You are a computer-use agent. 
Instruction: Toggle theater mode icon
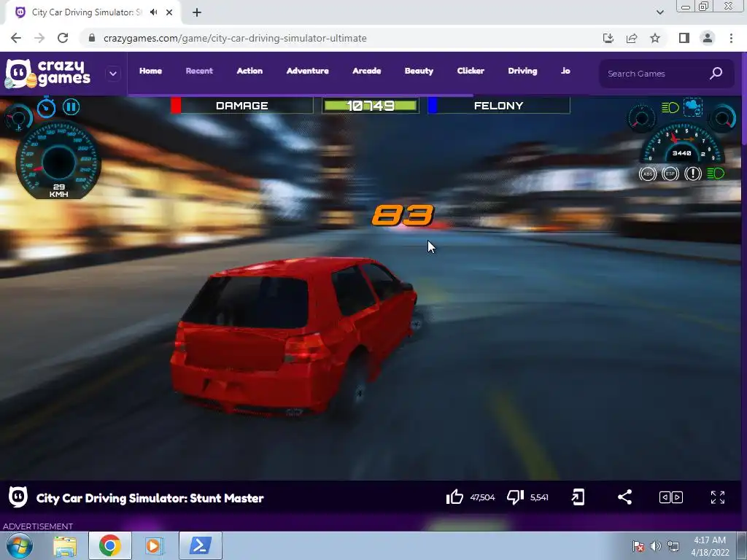671,497
